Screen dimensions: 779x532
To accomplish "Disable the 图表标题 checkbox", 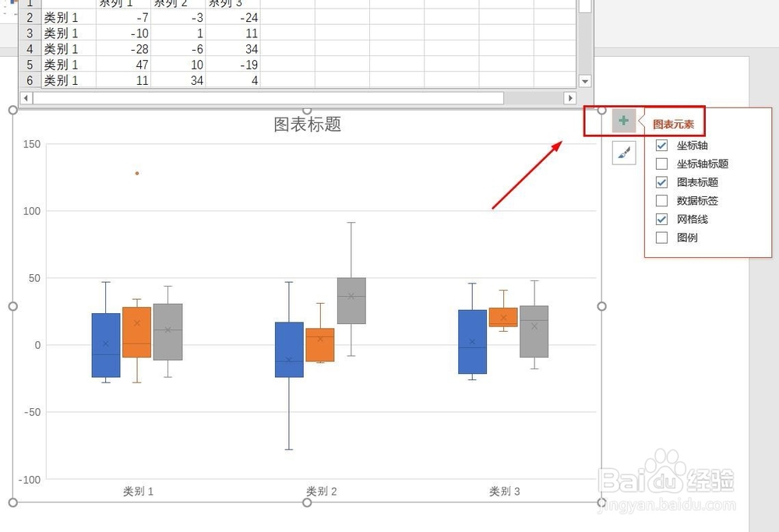I will coord(663,182).
